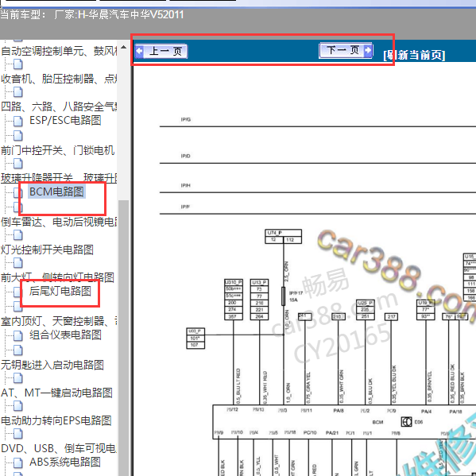This screenshot has height=476, width=476.
Task: Click the U74_P connector box in diagram
Action: coord(283,236)
